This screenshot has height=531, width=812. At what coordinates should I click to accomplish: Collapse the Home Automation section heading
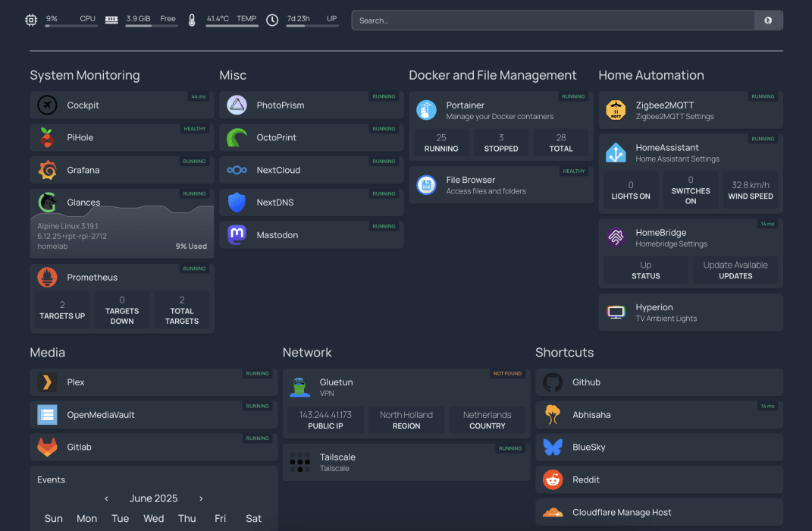pos(651,75)
